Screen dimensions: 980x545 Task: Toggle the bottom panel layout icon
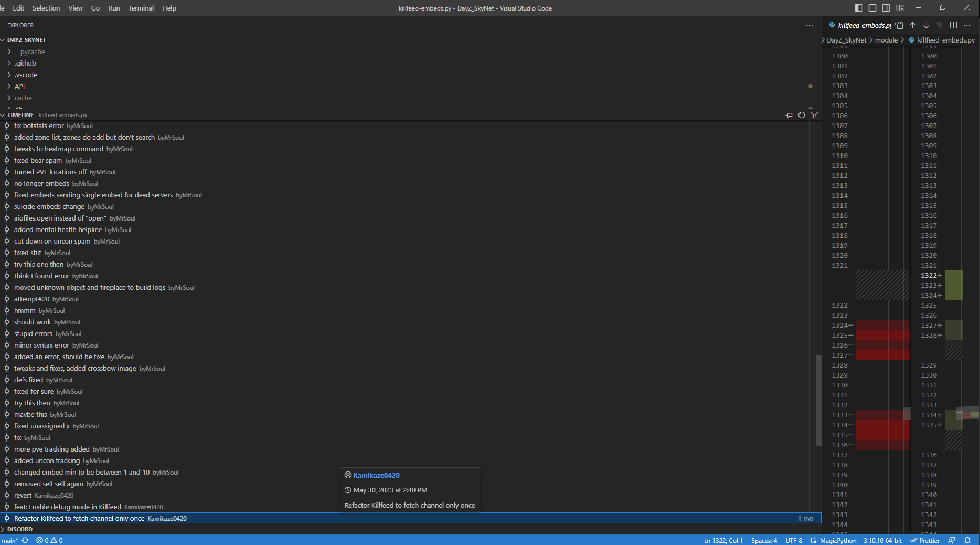pyautogui.click(x=872, y=8)
